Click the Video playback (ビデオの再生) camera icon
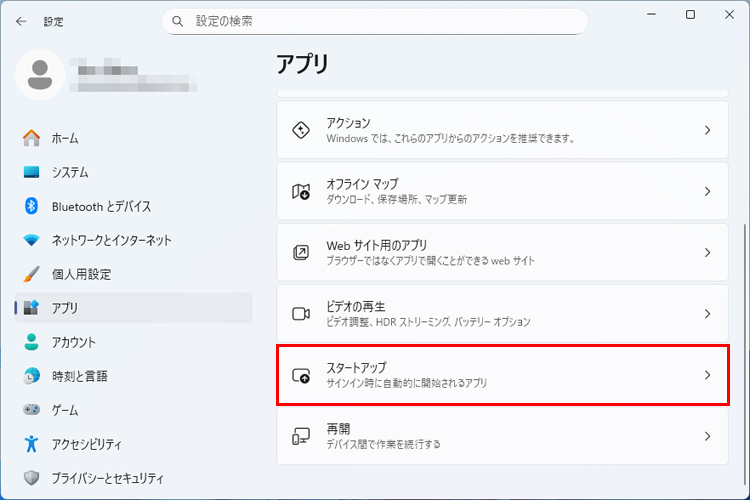Image resolution: width=750 pixels, height=500 pixels. [x=301, y=314]
